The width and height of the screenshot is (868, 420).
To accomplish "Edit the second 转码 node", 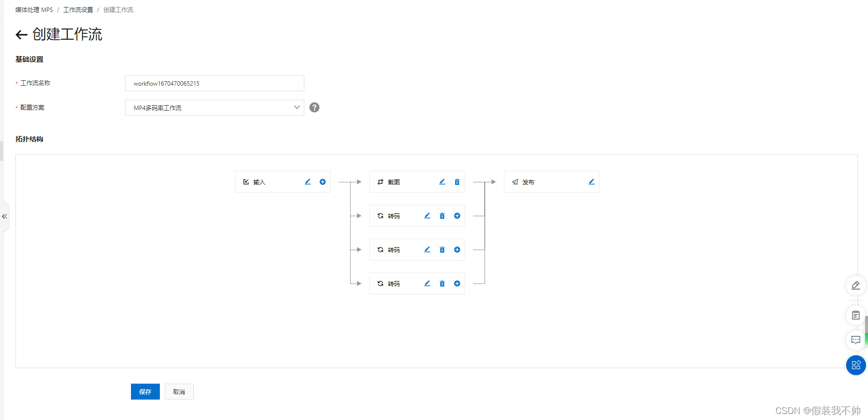I will 427,250.
